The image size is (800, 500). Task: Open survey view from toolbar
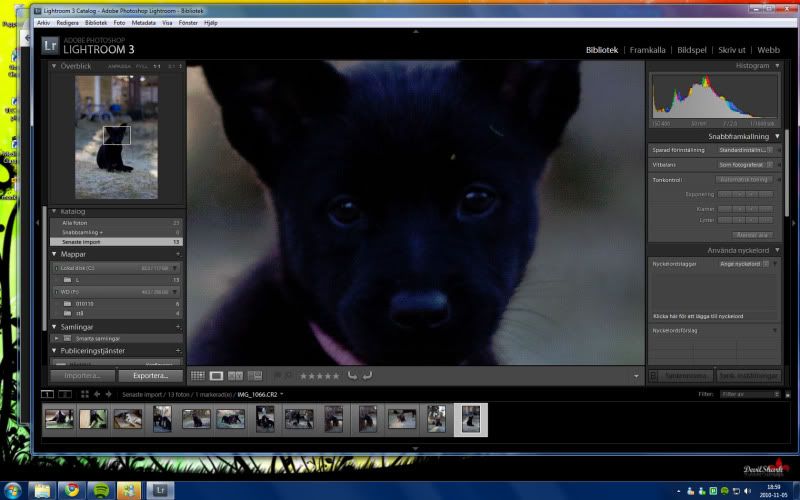click(x=255, y=376)
